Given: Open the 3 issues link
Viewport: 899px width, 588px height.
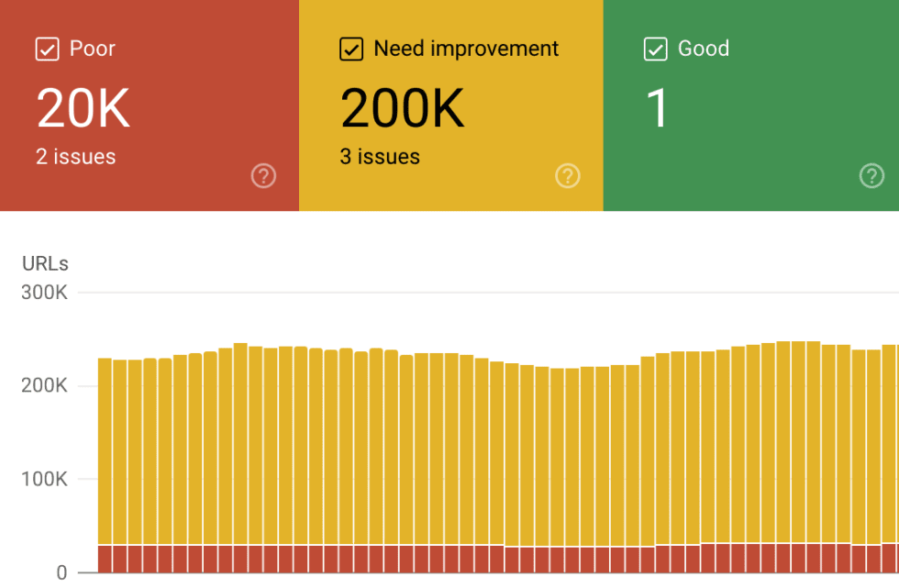Looking at the screenshot, I should click(380, 157).
